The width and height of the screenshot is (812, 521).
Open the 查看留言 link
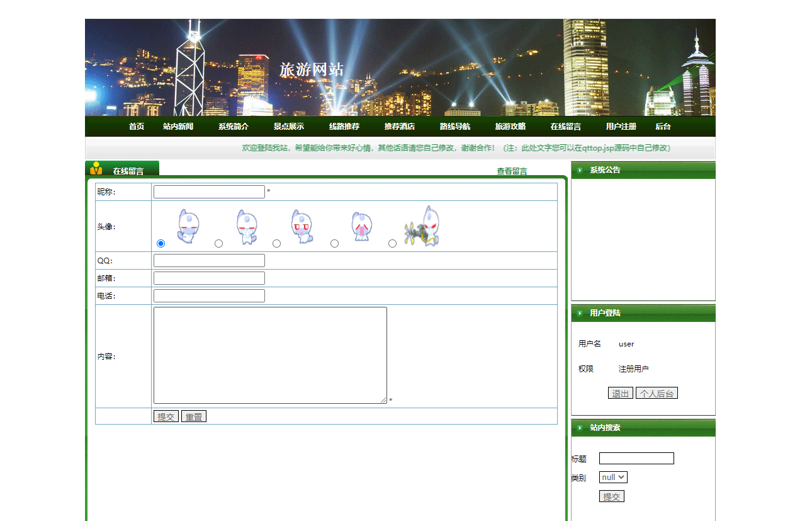tap(512, 171)
